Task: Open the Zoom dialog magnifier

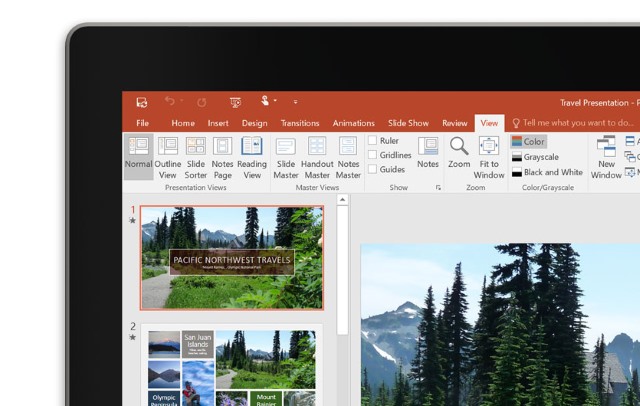Action: tap(459, 152)
